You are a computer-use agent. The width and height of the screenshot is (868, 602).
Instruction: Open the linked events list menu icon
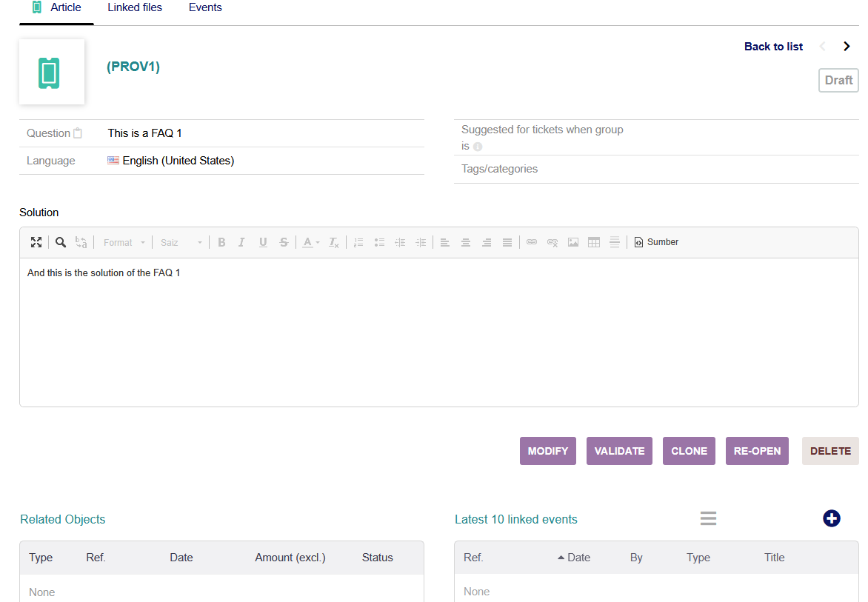pyautogui.click(x=708, y=518)
